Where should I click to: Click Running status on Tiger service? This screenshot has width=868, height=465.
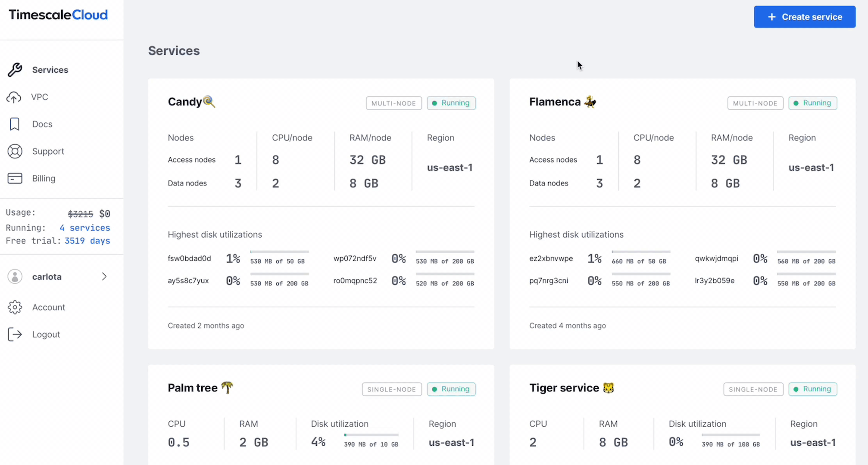click(x=812, y=389)
